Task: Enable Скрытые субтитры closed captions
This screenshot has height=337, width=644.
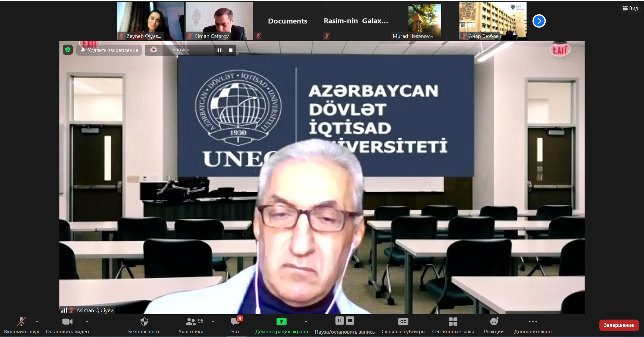Action: tap(403, 321)
